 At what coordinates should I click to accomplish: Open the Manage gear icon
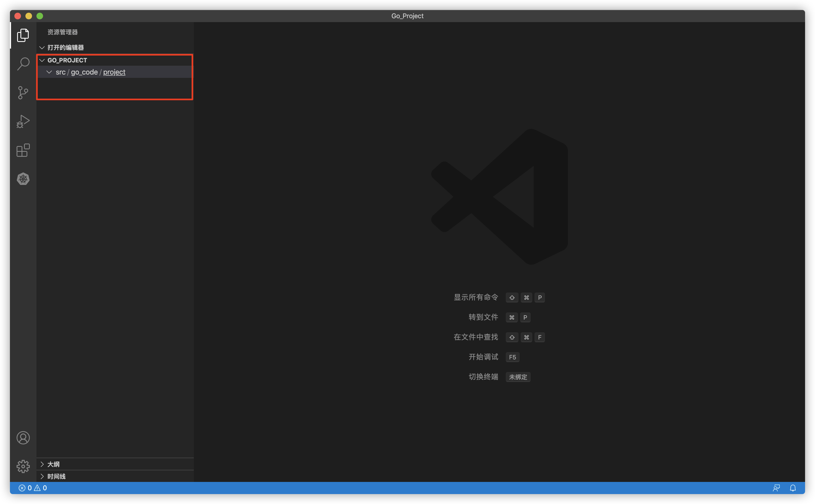pyautogui.click(x=23, y=466)
